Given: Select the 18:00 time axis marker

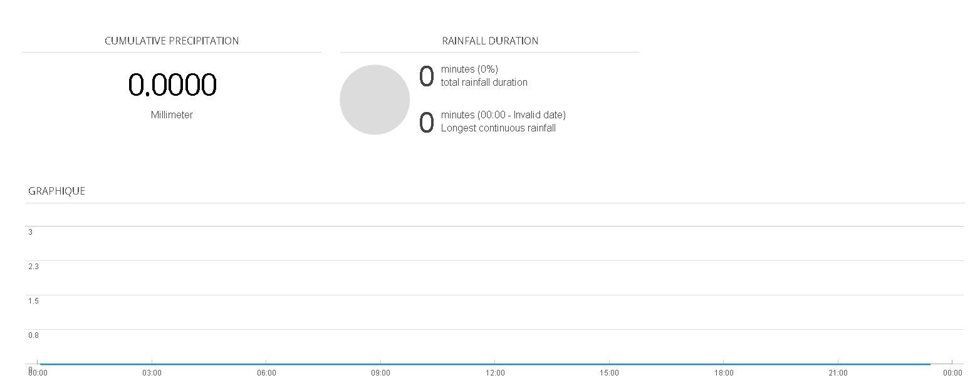Looking at the screenshot, I should point(724,373).
